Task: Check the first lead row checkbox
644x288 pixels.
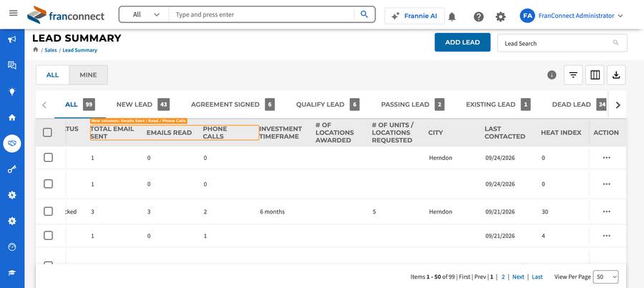Action: (x=49, y=158)
